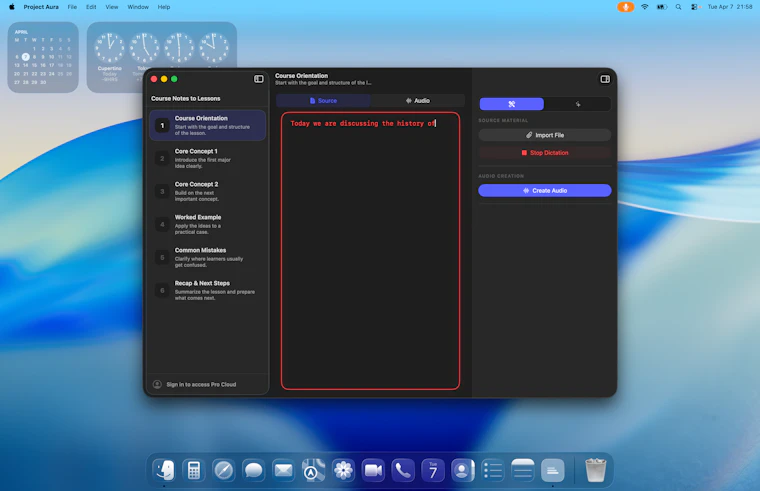This screenshot has height=491, width=760.
Task: Open the Window menu
Action: click(138, 7)
